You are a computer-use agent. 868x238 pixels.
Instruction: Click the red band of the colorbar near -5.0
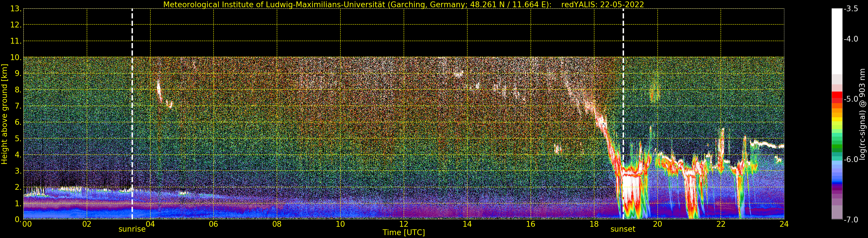coord(837,97)
